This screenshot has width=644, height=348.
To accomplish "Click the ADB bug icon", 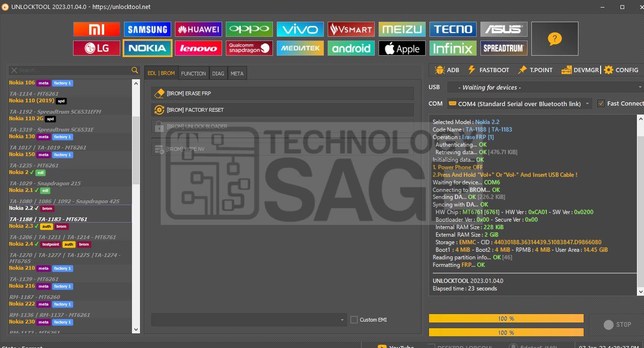I will click(440, 70).
